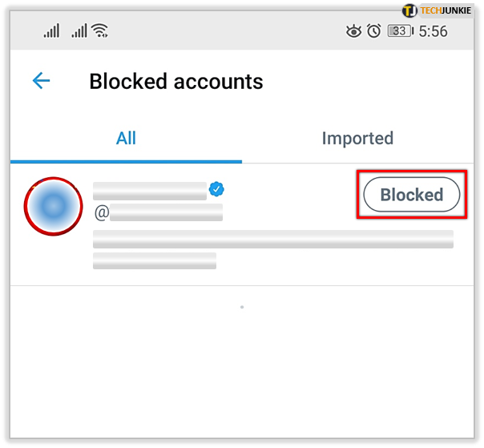
Task: Click the TECHJUNKIE watermark text
Action: [448, 10]
